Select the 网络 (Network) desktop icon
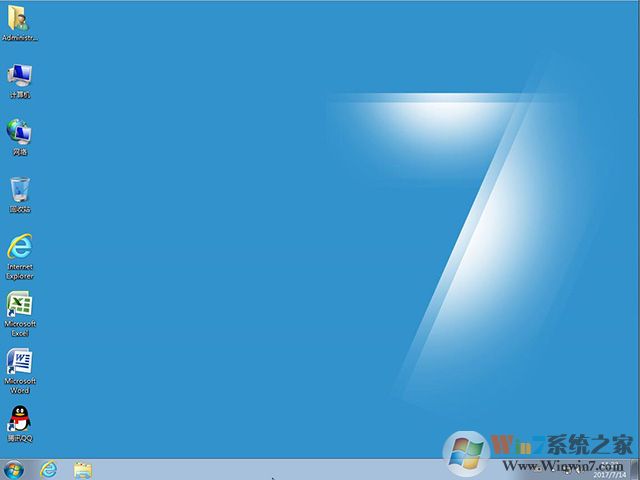 [x=20, y=131]
